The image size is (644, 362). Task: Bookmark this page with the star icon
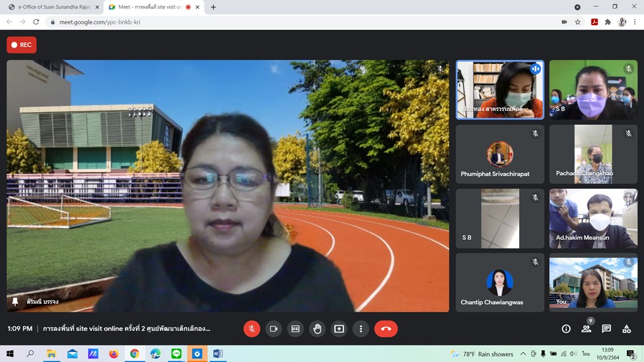click(578, 22)
